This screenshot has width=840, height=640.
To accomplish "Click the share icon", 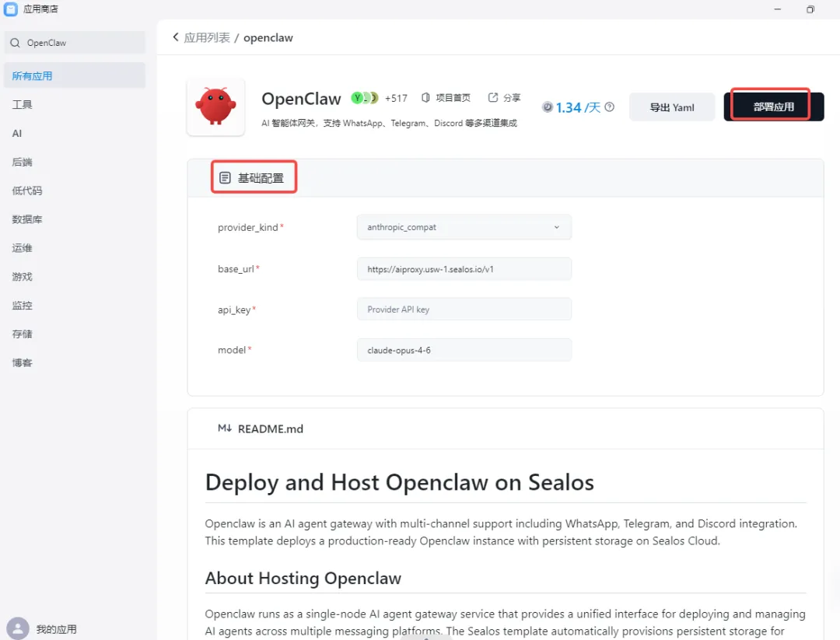I will coord(493,97).
